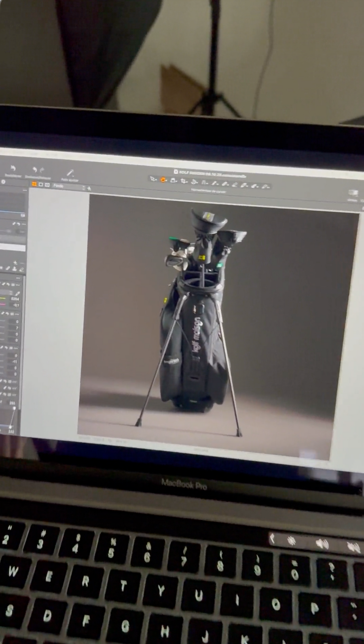This screenshot has height=644, width=364.
Task: Click the Auto Adjust magic wand icon
Action: [70, 173]
